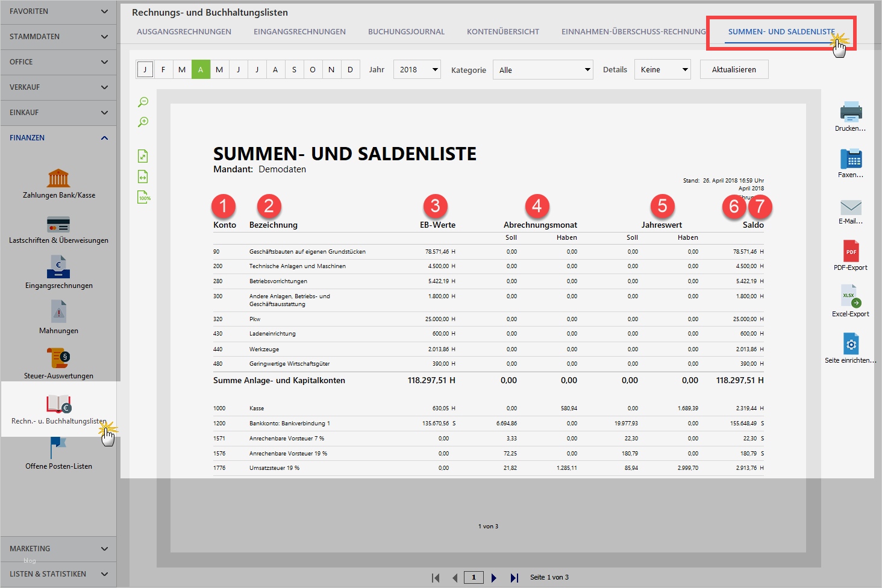Click the PDF-Export icon
The width and height of the screenshot is (882, 588).
click(851, 252)
